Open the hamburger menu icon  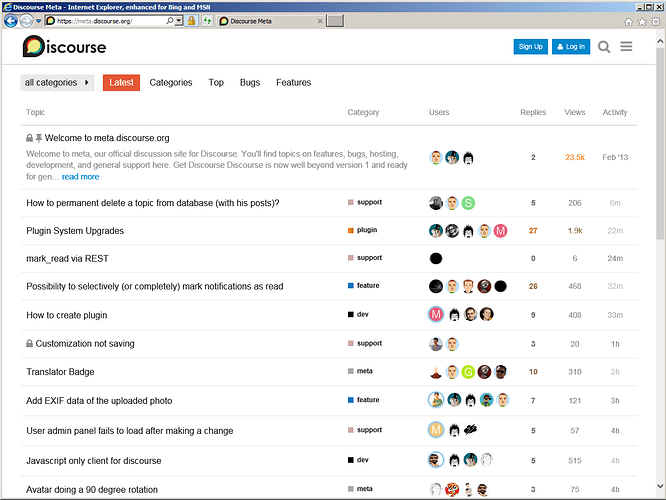coord(626,46)
